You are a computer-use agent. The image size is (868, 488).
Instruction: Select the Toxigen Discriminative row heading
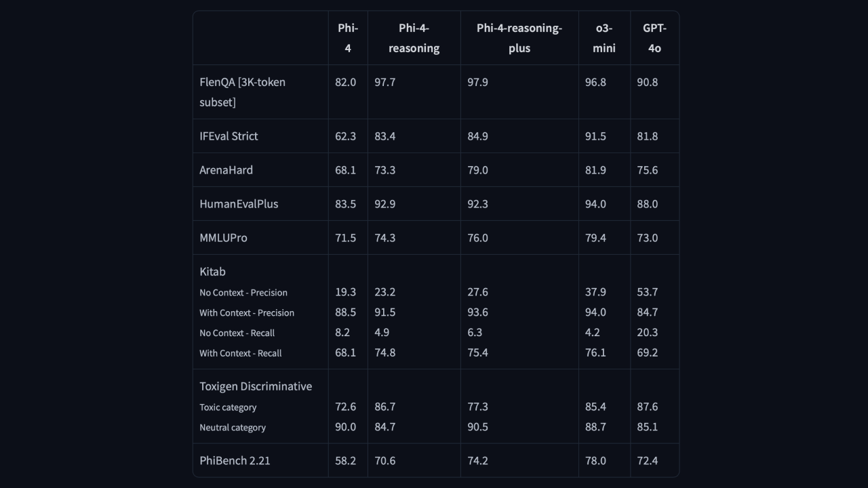tap(256, 386)
